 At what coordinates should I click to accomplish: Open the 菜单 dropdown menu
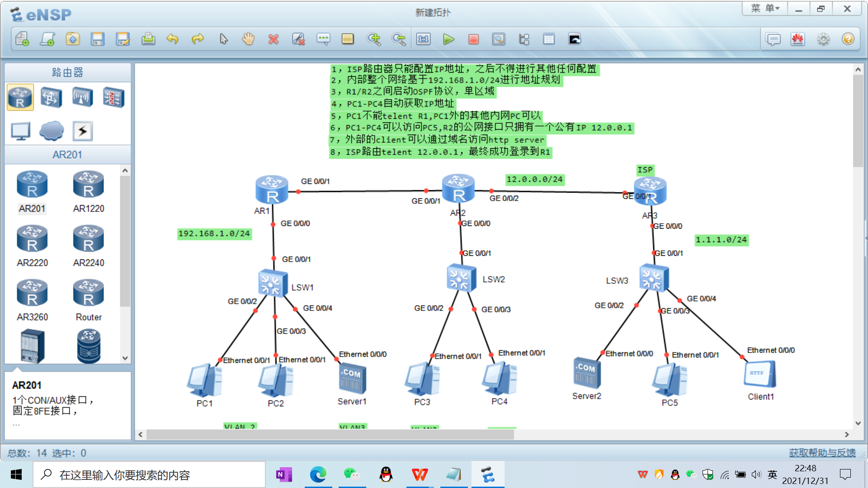click(765, 9)
